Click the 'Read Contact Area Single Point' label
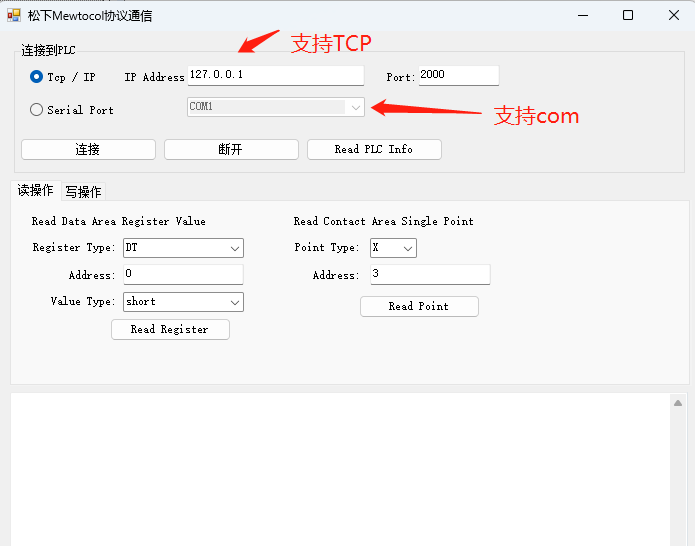Viewport: 695px width, 546px height. (383, 221)
